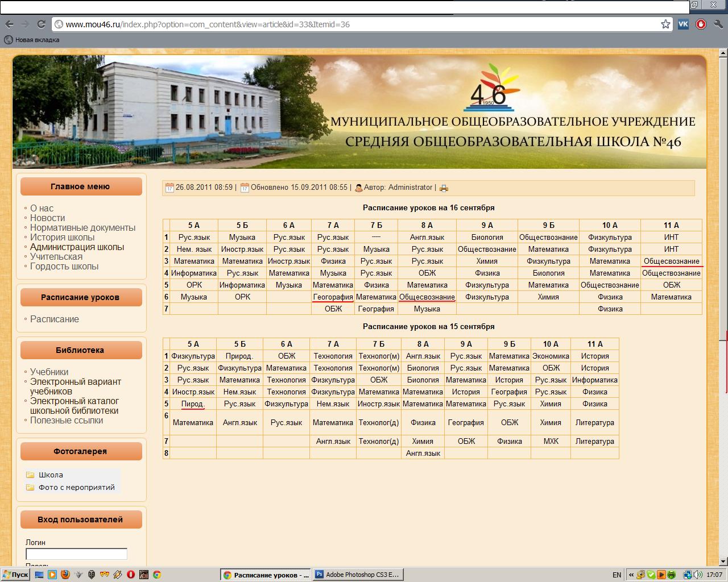Click the speaker volume tray icon
The height and width of the screenshot is (582, 728).
[697, 575]
